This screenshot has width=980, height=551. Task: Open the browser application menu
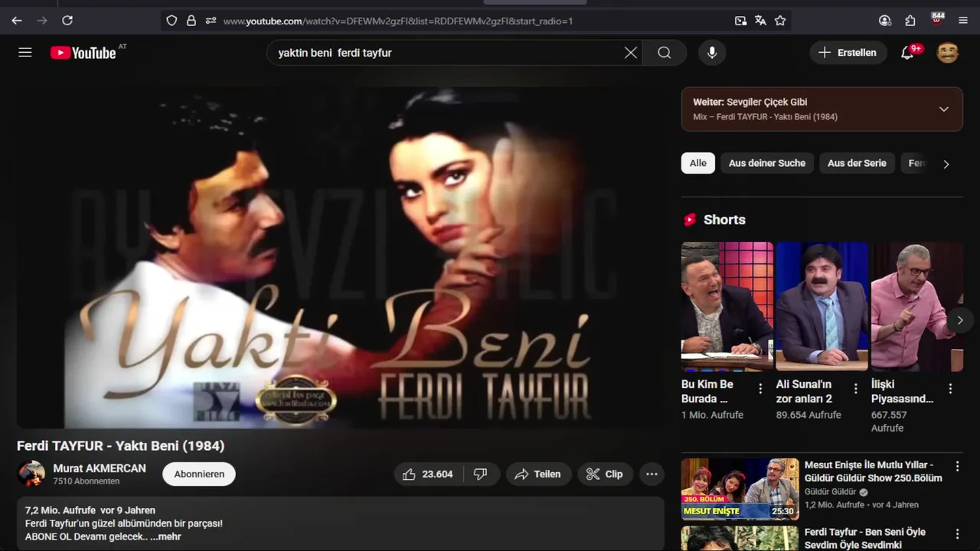tap(963, 21)
